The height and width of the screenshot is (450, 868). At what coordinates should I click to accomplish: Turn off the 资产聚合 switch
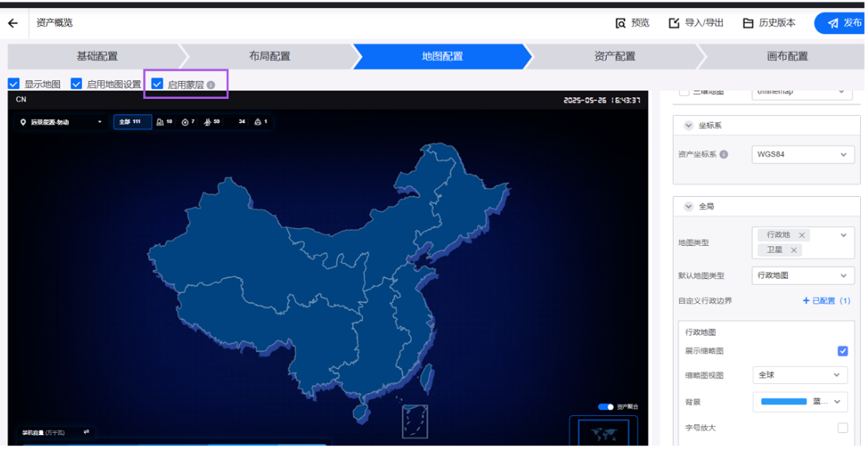click(605, 407)
